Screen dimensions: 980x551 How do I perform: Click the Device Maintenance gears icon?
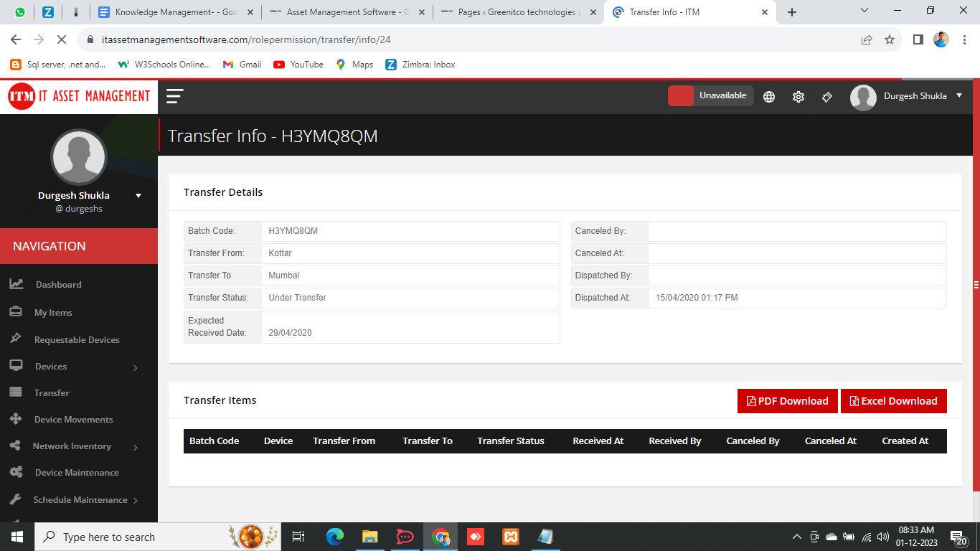click(x=16, y=472)
